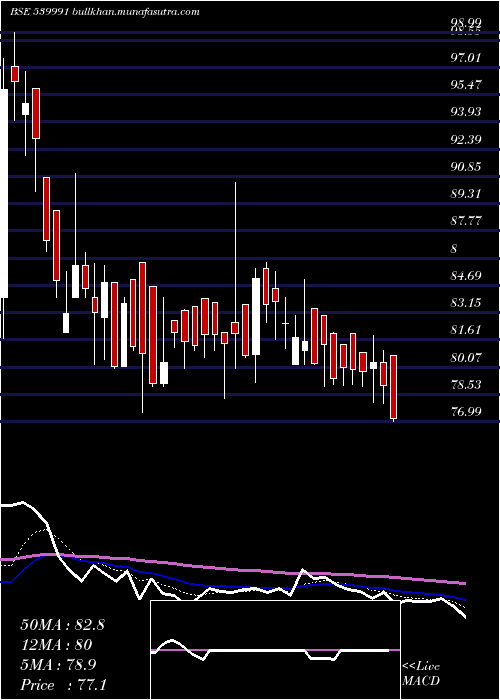Click the 81.61 price axis label

pyautogui.click(x=466, y=330)
